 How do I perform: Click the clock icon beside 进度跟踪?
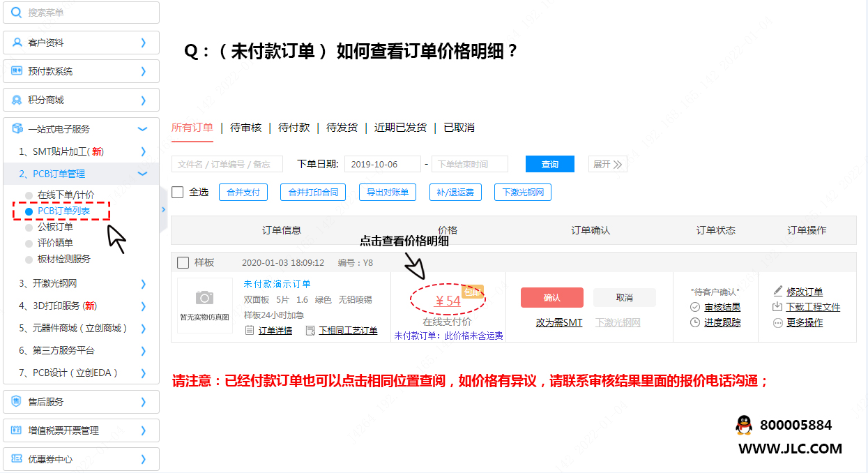(695, 322)
